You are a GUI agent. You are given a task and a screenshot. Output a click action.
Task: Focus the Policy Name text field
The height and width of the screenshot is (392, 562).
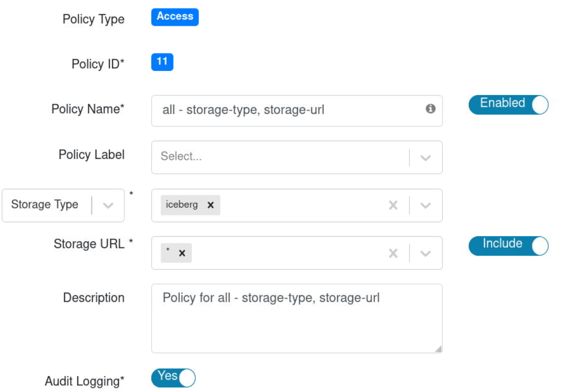tap(287, 110)
